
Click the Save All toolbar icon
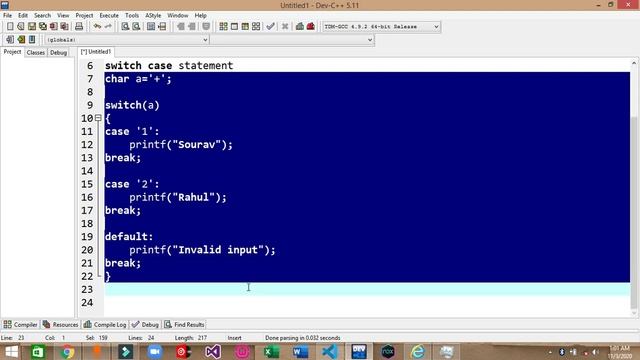point(43,27)
